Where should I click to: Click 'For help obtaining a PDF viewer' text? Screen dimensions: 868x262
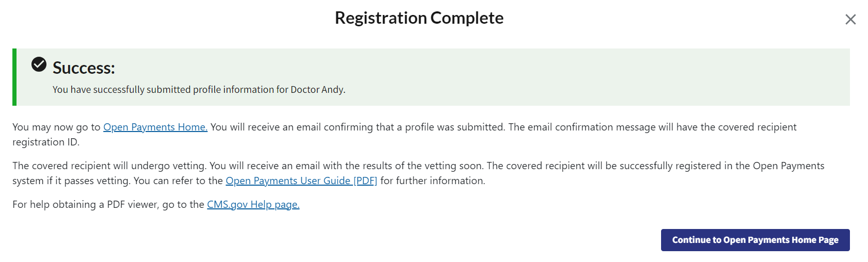coord(83,205)
